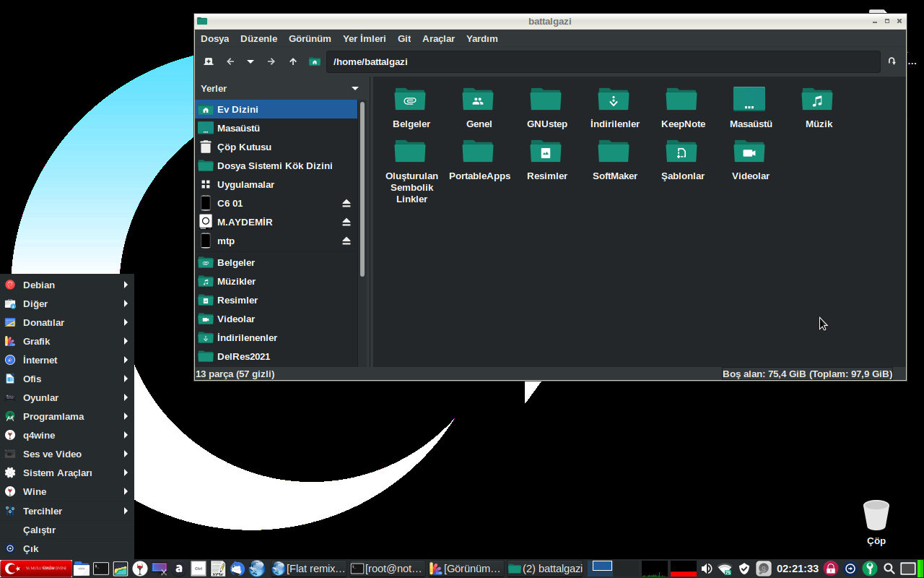The image size is (924, 578).
Task: Open the home folder from the toolbar
Action: [x=315, y=61]
